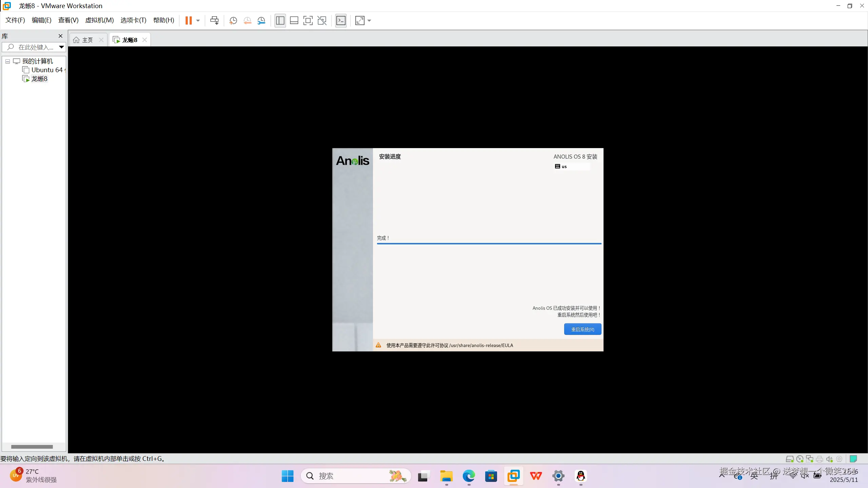The height and width of the screenshot is (488, 868).
Task: Open the power options dropdown arrow
Action: (x=198, y=20)
